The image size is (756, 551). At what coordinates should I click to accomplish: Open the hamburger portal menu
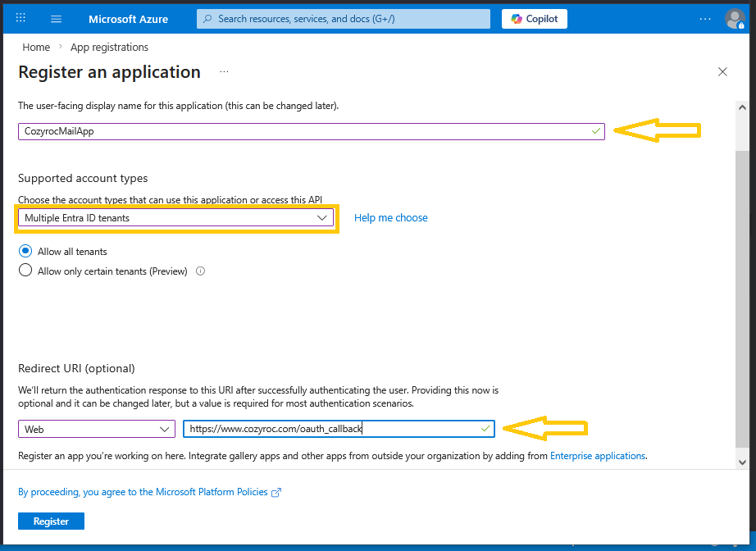56,19
